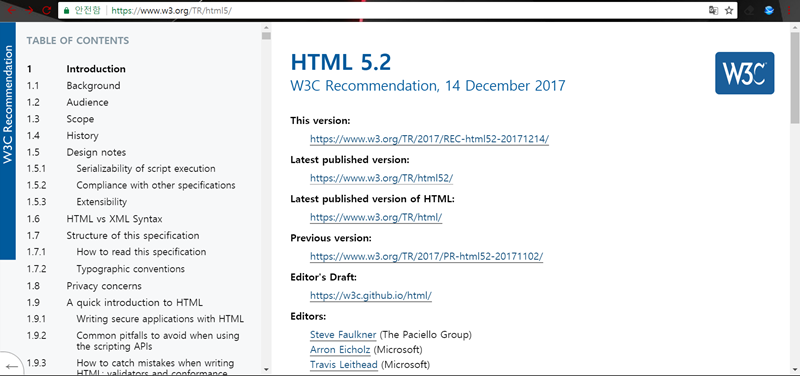This screenshot has width=800, height=376.
Task: Open Common pitfalls to avoid entry
Action: [158, 341]
